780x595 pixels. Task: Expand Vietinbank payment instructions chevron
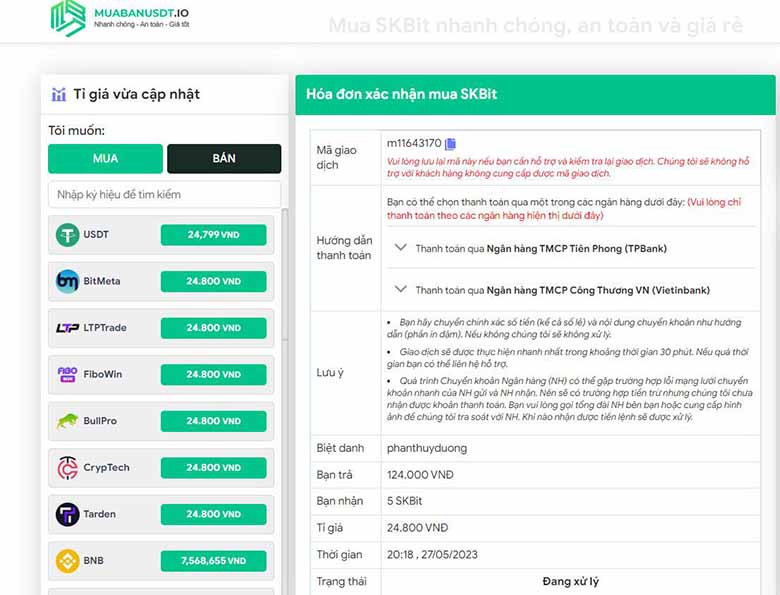pos(400,289)
